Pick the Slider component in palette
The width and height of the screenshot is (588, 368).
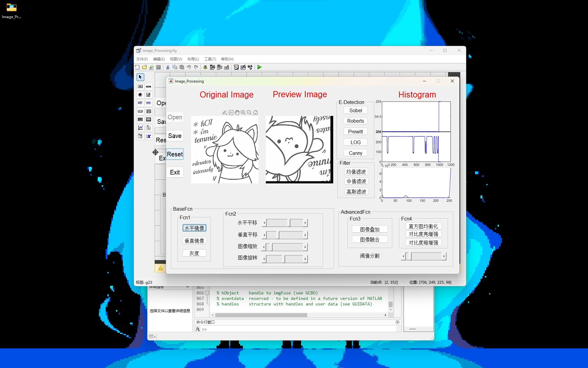[x=149, y=86]
